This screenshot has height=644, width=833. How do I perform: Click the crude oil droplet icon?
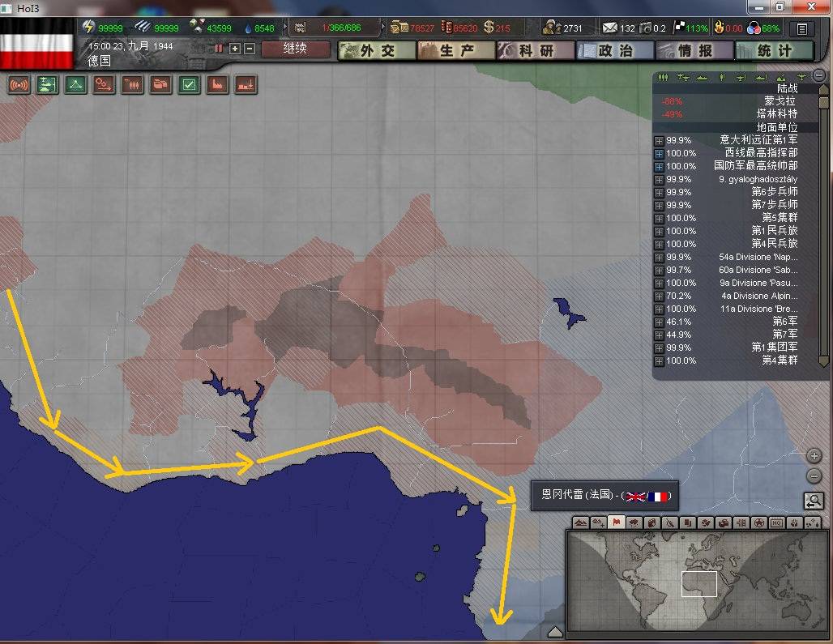coord(248,28)
